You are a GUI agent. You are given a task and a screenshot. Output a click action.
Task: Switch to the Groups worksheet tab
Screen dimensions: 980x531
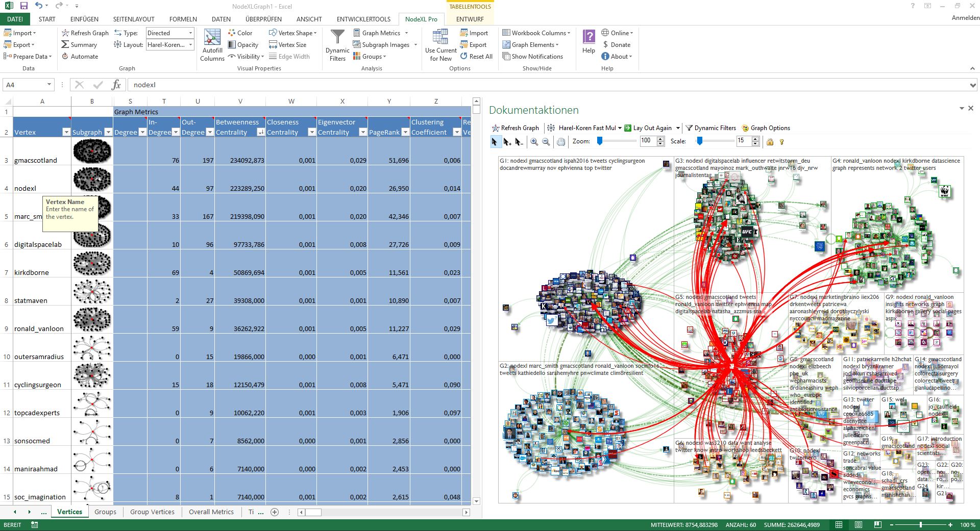pyautogui.click(x=105, y=512)
